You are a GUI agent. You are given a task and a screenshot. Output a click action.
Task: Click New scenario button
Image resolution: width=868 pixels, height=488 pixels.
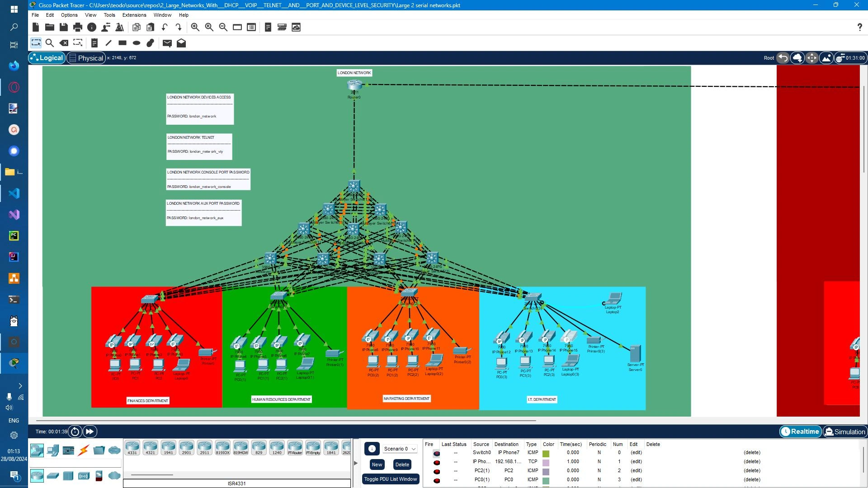(377, 465)
